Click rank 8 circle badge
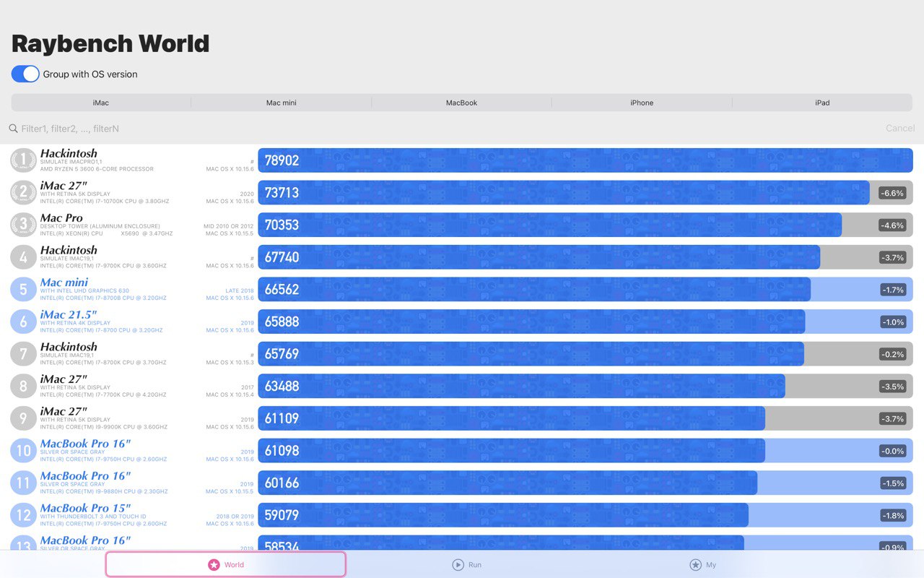 [23, 386]
